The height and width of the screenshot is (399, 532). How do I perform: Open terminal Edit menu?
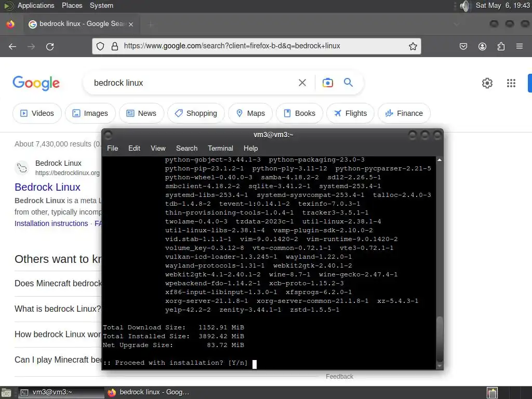tap(134, 148)
